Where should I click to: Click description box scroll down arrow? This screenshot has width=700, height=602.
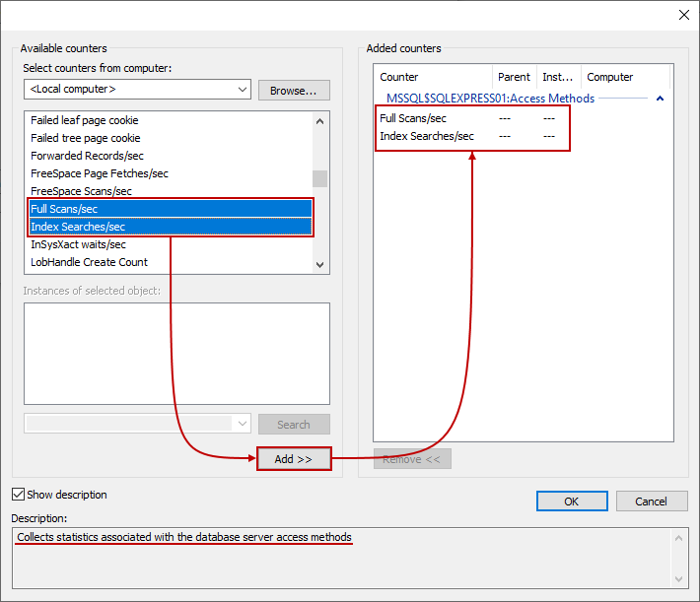(x=678, y=578)
